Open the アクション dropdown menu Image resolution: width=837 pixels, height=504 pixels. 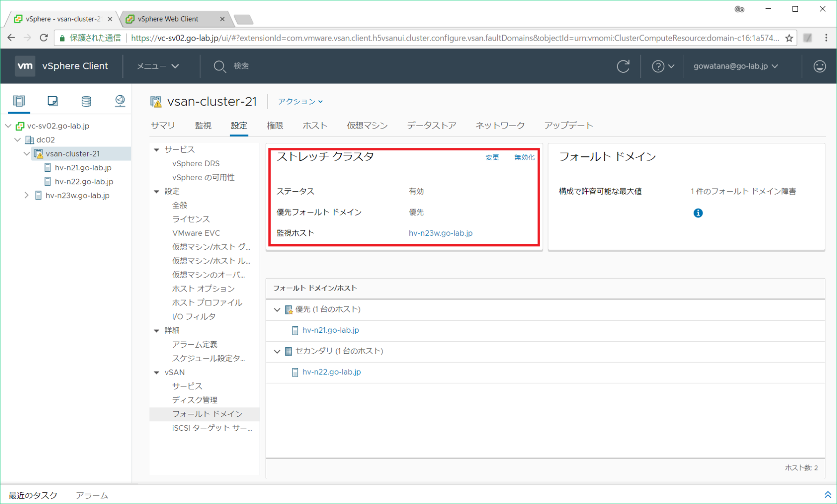pyautogui.click(x=300, y=101)
